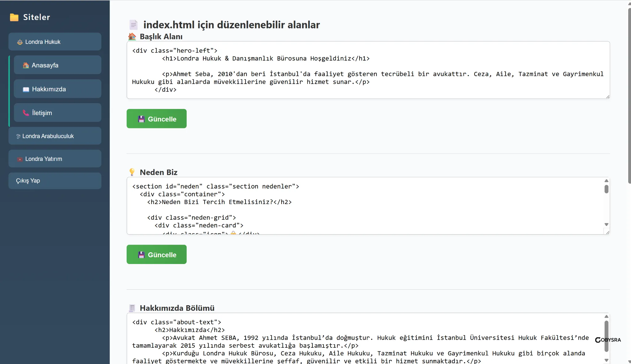Screen dimensions: 631x364
Task: Click the briefcase icon beside Londra Yatırım
Action: [20, 159]
